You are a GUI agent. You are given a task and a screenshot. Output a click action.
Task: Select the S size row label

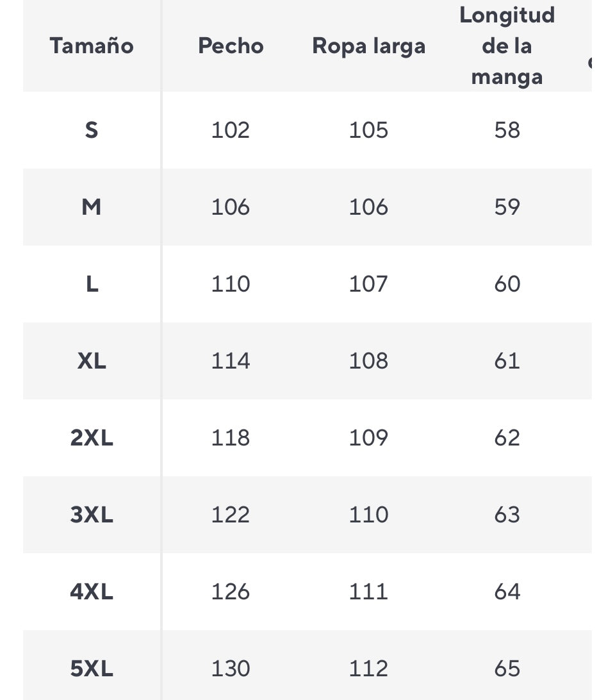92,130
